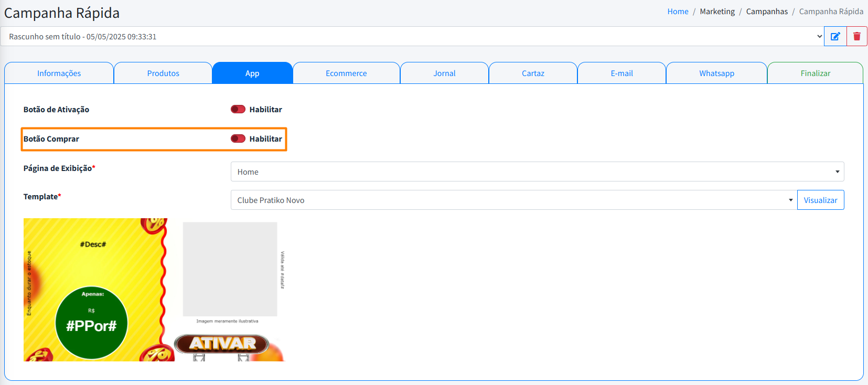
Task: Open the draft selection dropdown
Action: (x=412, y=37)
